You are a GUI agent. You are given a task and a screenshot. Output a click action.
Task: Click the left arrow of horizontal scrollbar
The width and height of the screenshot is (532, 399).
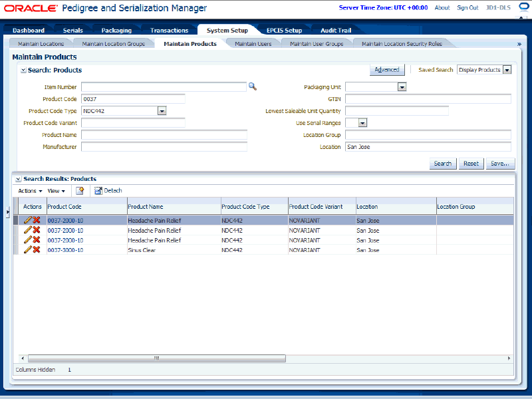(23, 358)
